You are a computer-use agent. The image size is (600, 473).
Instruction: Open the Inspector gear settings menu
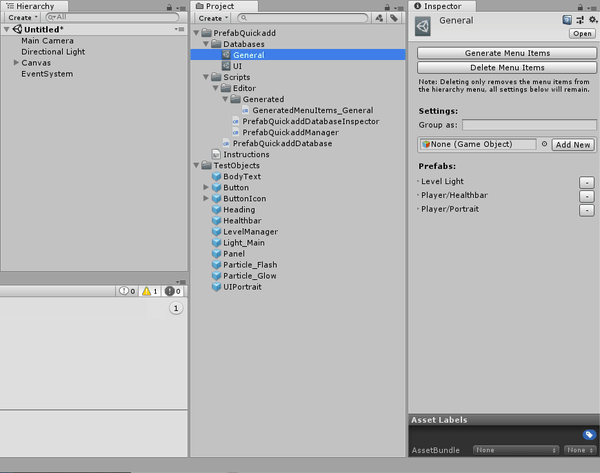[591, 19]
